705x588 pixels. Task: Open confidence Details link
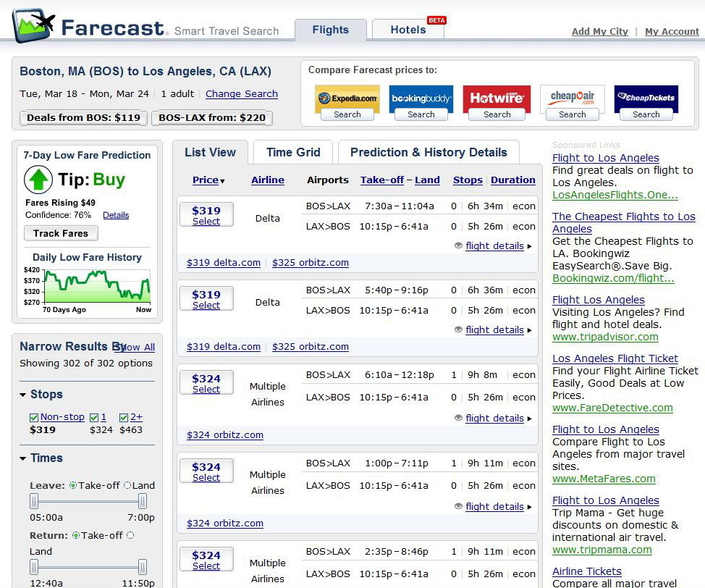[x=116, y=215]
